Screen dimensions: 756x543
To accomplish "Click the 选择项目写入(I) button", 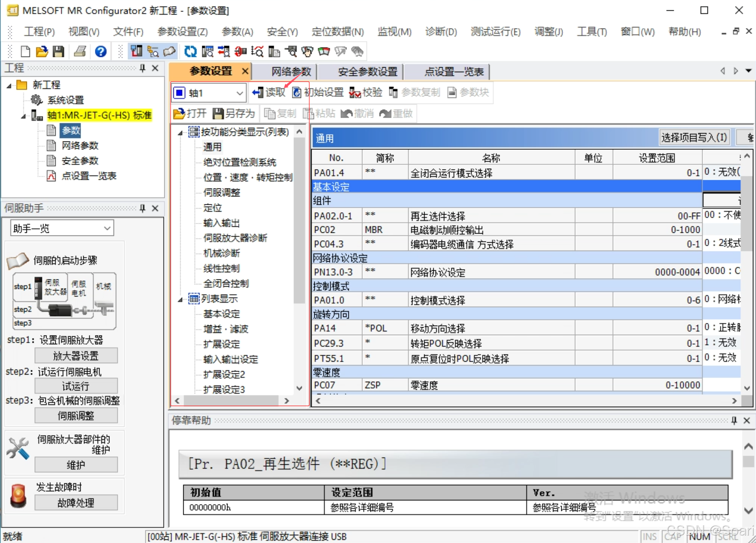I will [694, 138].
